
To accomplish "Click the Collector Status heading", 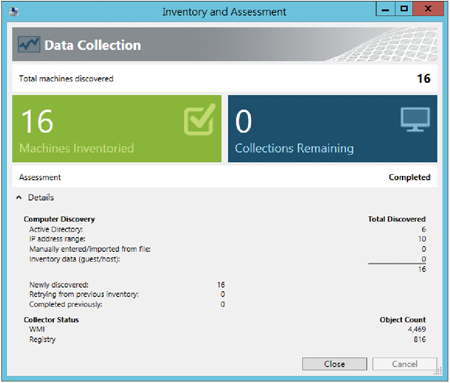I will 51,320.
